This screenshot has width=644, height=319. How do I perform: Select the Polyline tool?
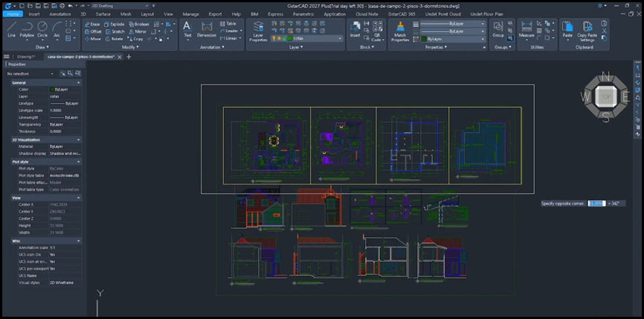27,30
